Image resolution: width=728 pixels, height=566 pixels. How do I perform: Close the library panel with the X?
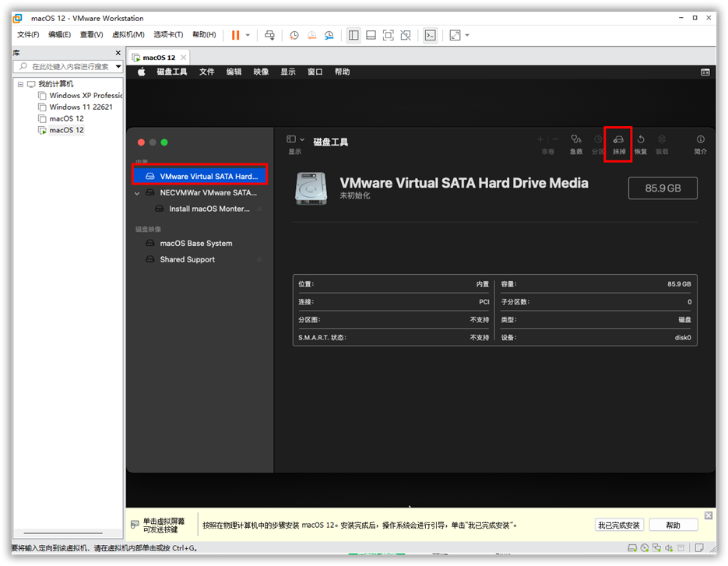click(118, 53)
